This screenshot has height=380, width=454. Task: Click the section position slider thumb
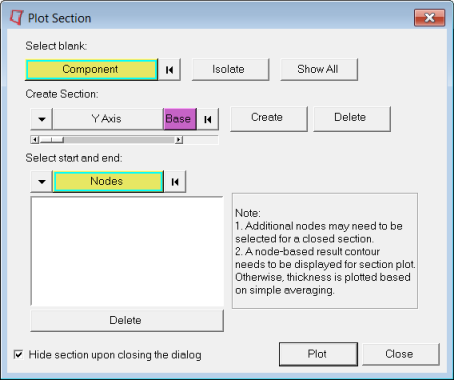point(52,140)
